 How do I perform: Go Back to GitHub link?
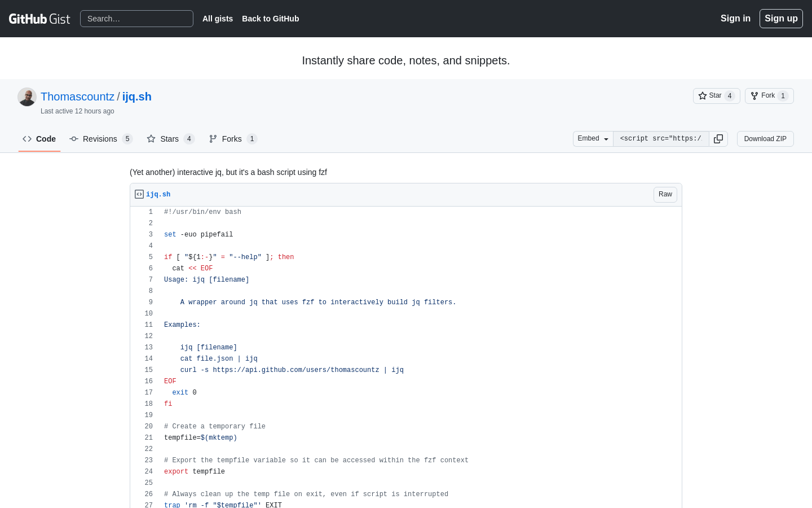coord(271,19)
